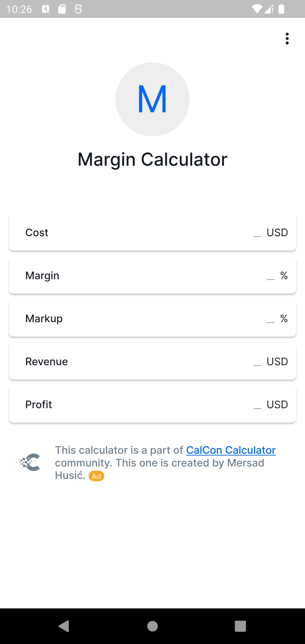The width and height of the screenshot is (305, 644).
Task: Tap the Android home navigation button
Action: tap(152, 626)
